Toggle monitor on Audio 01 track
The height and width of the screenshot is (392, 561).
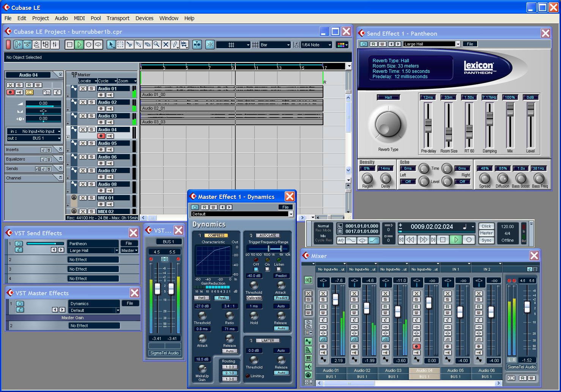click(110, 95)
